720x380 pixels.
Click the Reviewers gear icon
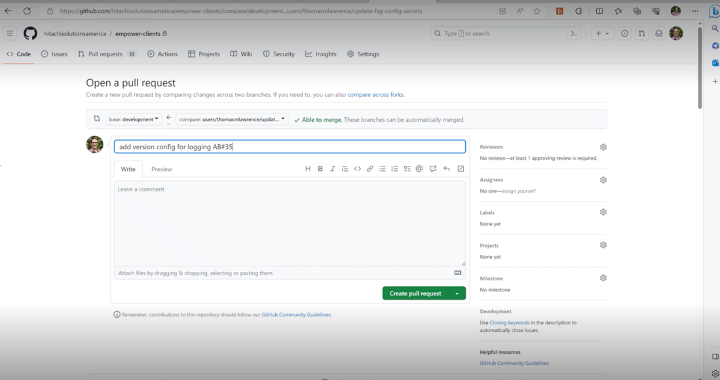603,147
